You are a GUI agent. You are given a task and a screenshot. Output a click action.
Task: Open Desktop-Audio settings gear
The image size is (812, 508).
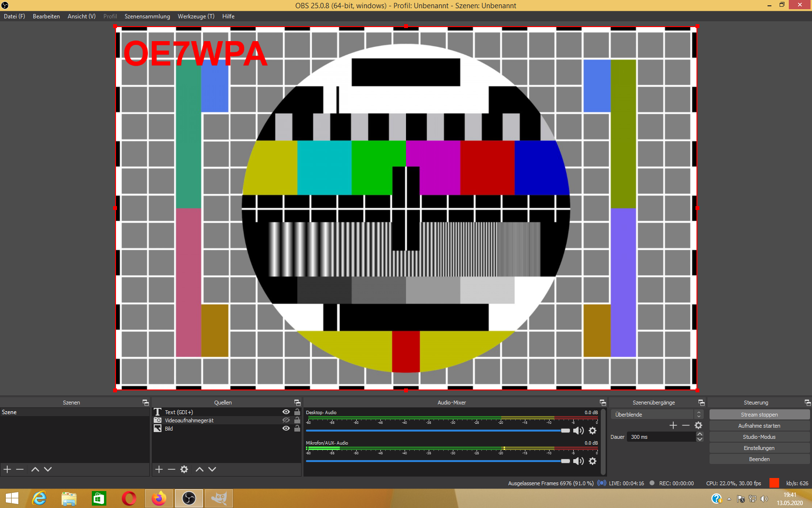(x=593, y=431)
